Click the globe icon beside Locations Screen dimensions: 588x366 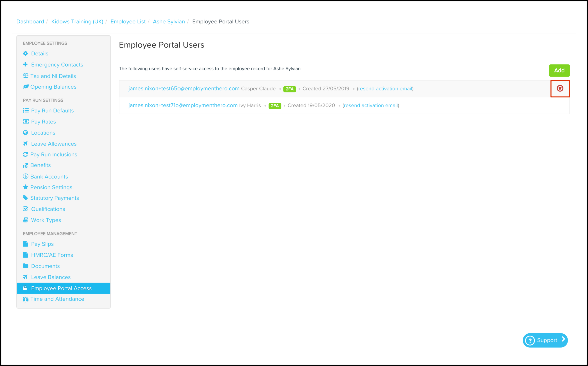pyautogui.click(x=25, y=133)
